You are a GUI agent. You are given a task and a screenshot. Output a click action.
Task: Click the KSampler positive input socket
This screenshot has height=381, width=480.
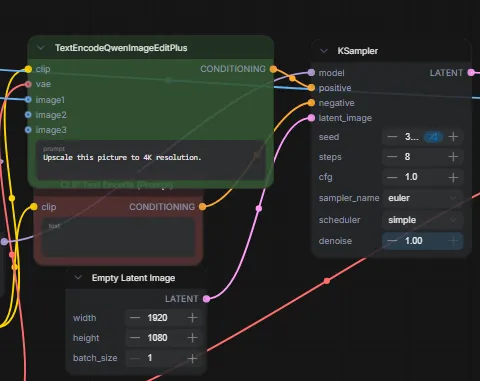click(x=311, y=88)
